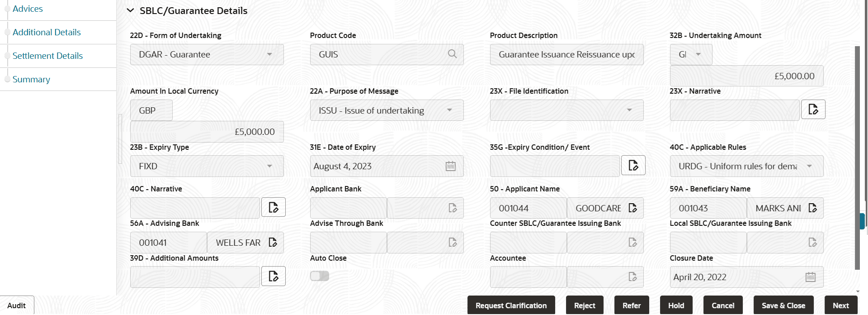868x315 pixels.
Task: Click the 35G Expiry Condition edit icon
Action: [x=633, y=166]
